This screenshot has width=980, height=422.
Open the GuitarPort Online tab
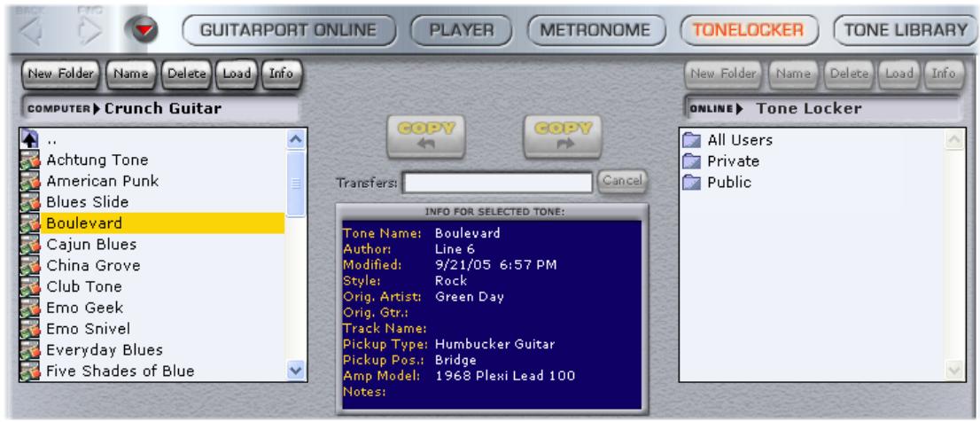pyautogui.click(x=289, y=31)
